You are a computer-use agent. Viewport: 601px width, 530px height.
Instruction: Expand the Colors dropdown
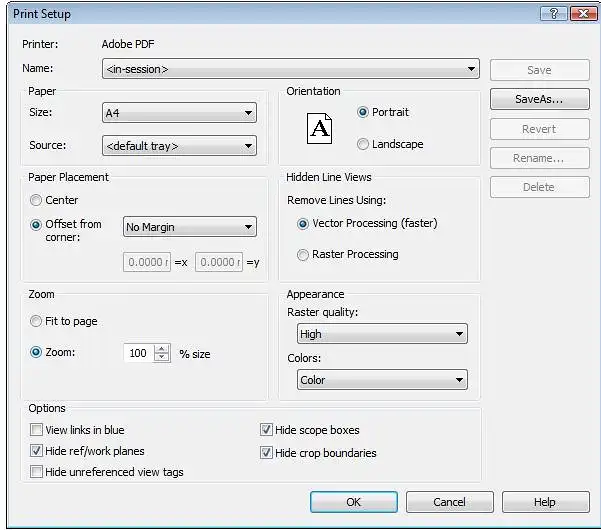pyautogui.click(x=382, y=380)
